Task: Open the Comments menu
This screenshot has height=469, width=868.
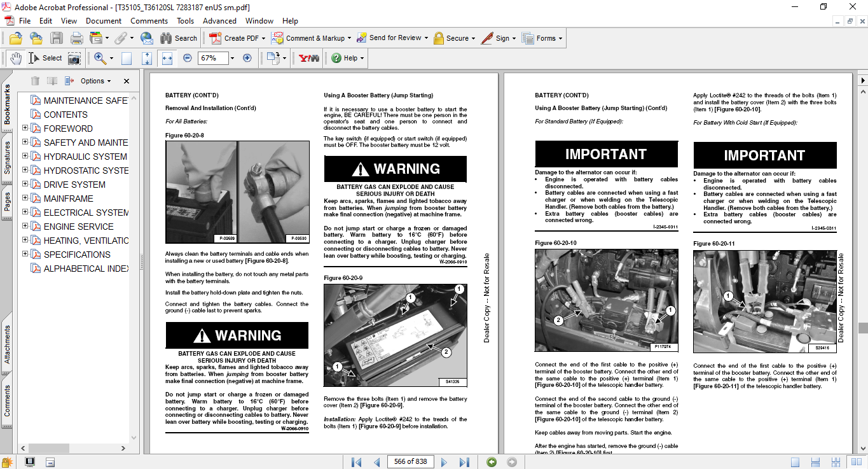Action: click(149, 21)
